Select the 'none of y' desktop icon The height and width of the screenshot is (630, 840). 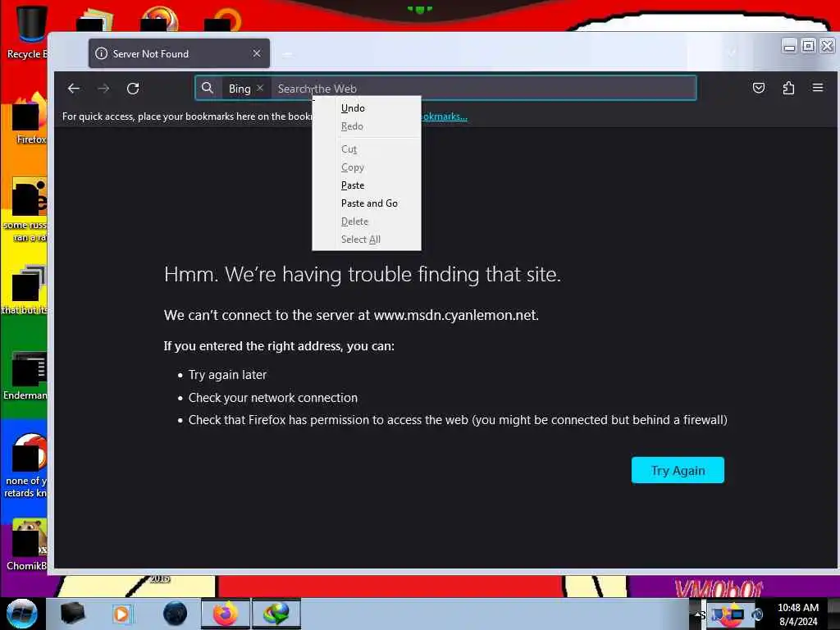25,466
